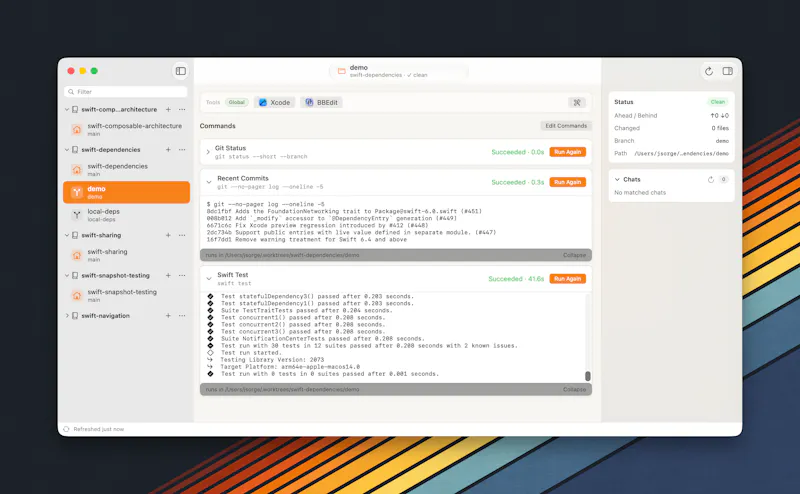Open more options for swift-sharing repo
This screenshot has height=494, width=800.
click(182, 235)
